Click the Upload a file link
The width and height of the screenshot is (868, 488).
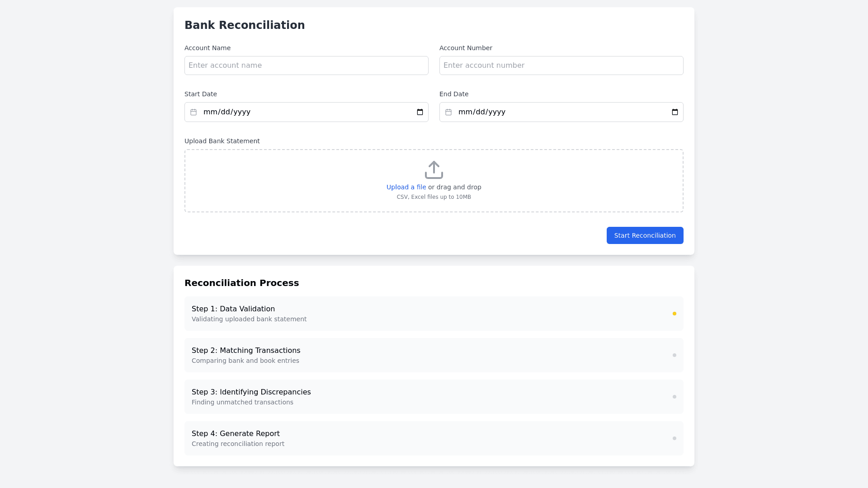pos(406,187)
